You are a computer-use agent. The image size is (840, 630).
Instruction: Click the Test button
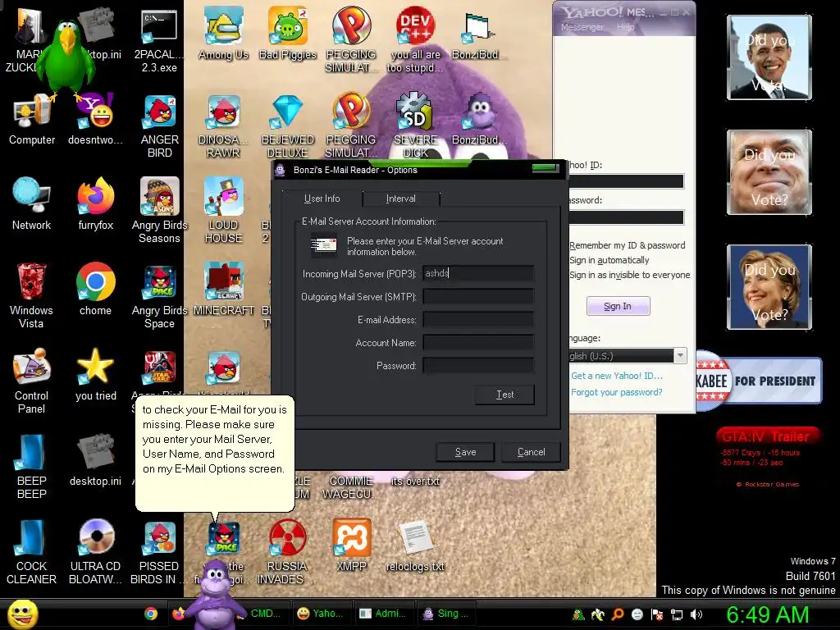coord(504,395)
